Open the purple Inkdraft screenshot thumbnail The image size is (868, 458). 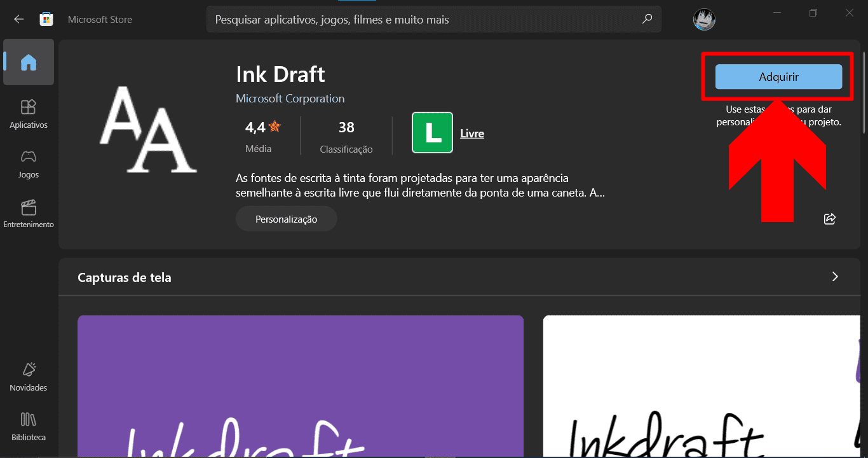(x=301, y=386)
